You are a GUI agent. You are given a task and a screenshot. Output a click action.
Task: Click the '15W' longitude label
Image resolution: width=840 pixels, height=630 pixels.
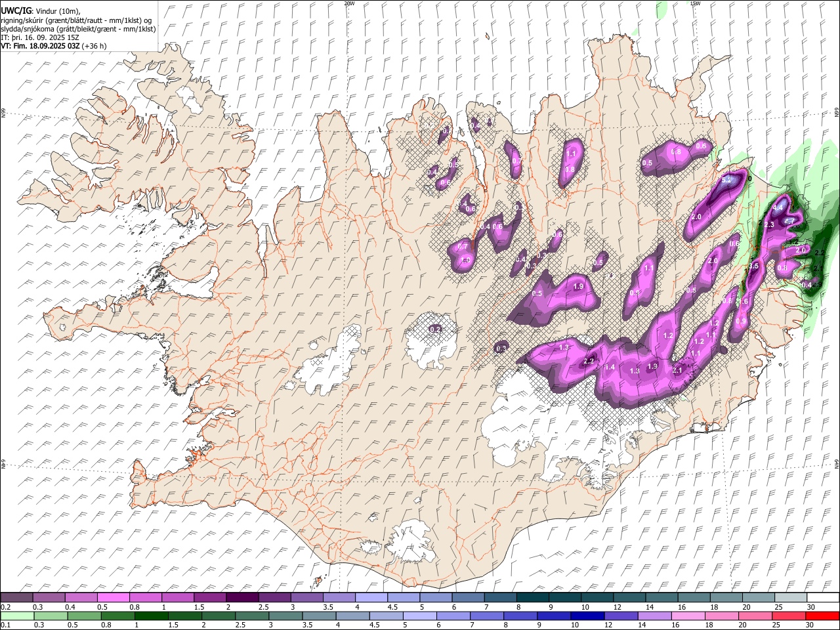point(695,3)
